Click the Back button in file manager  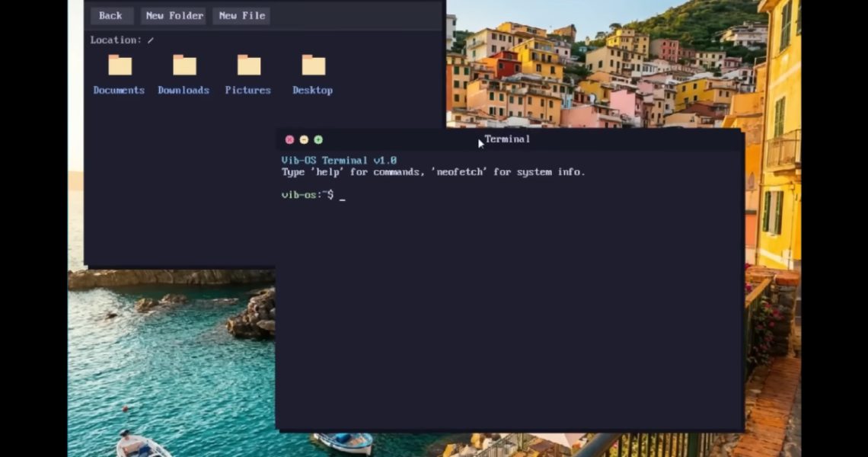point(110,15)
